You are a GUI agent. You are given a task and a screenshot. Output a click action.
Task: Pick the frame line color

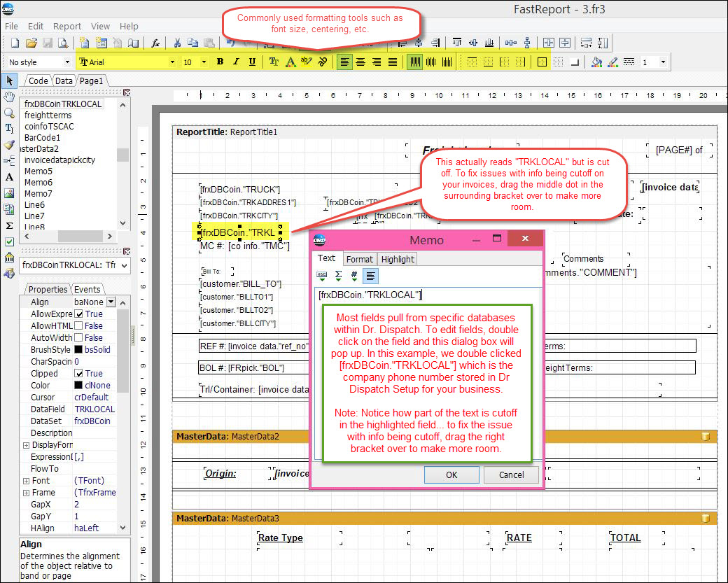point(613,62)
